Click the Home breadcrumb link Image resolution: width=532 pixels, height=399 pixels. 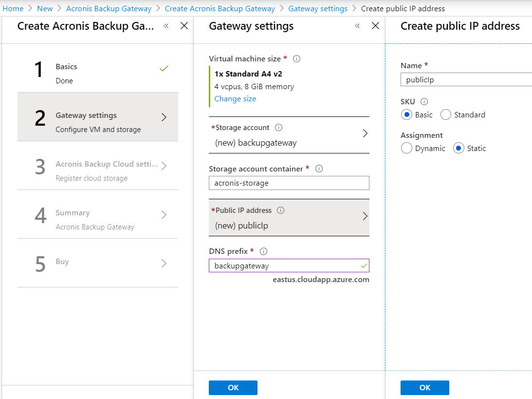[13, 8]
